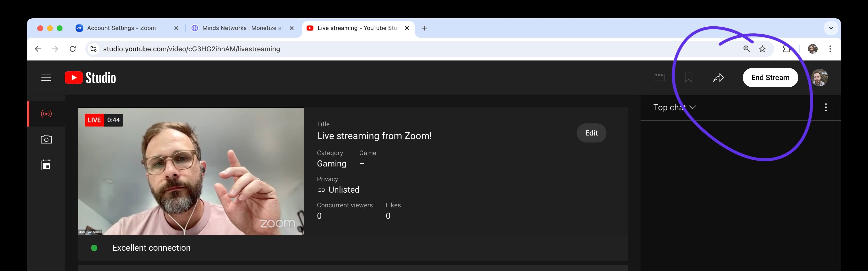Screen dimensions: 868x271
Task: Click the camera/photos sidebar icon
Action: pos(46,139)
